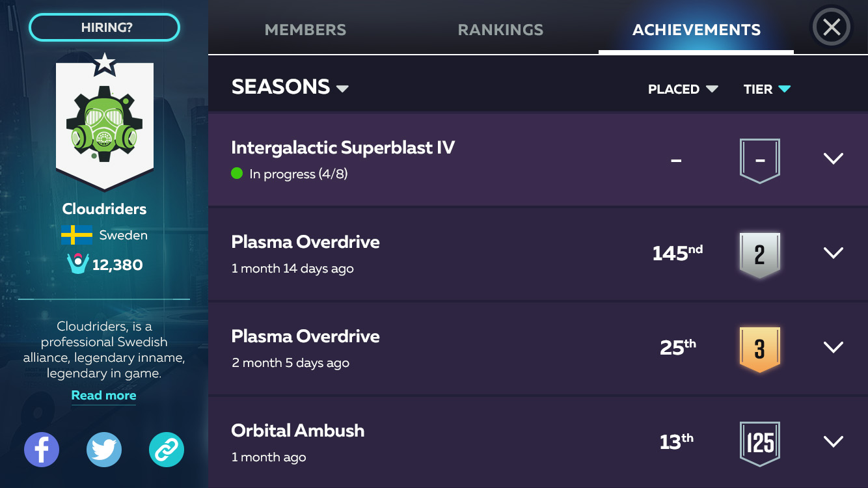The height and width of the screenshot is (488, 868).
Task: Switch to the Members tab
Action: 305,30
